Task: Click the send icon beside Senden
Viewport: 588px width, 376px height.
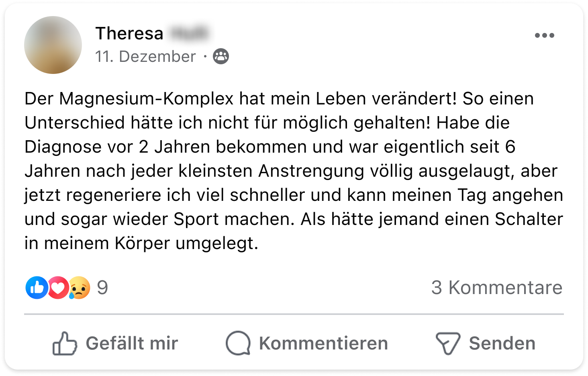Action: (x=447, y=343)
